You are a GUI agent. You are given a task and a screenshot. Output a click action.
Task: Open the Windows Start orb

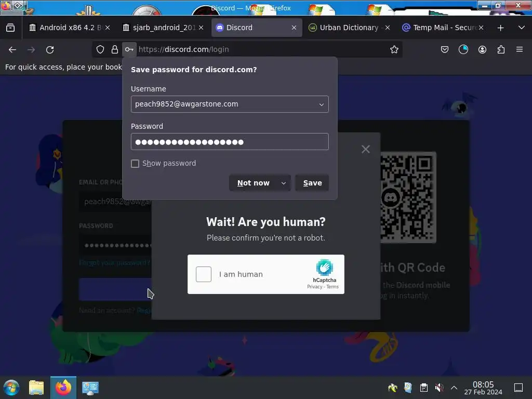tap(11, 388)
